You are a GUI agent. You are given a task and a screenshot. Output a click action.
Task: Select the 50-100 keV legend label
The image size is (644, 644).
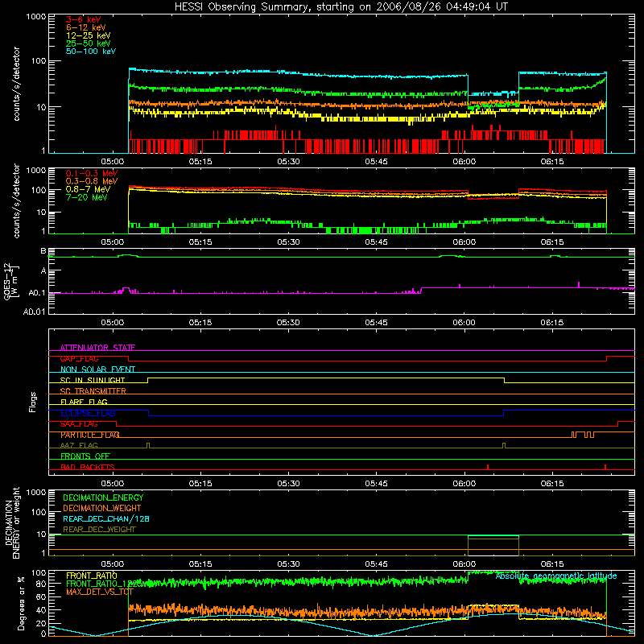[91, 52]
